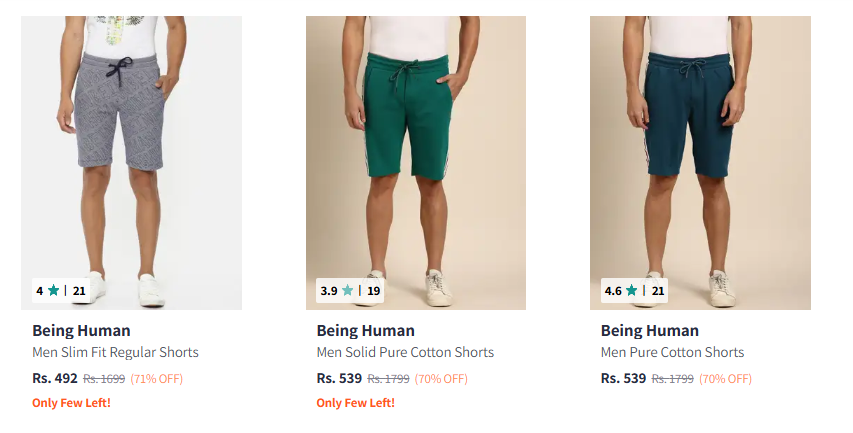Click the star icon on the 4-rated grey shorts
This screenshot has width=853, height=433.
click(x=54, y=291)
